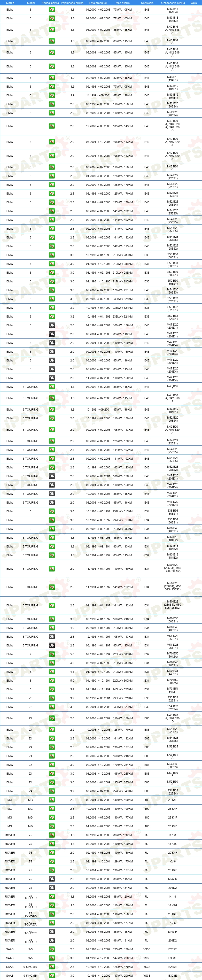Click PB icon in 3 TOURING 1.6 N45 B16 row
The height and width of the screenshot is (980, 202).
click(x=52, y=387)
